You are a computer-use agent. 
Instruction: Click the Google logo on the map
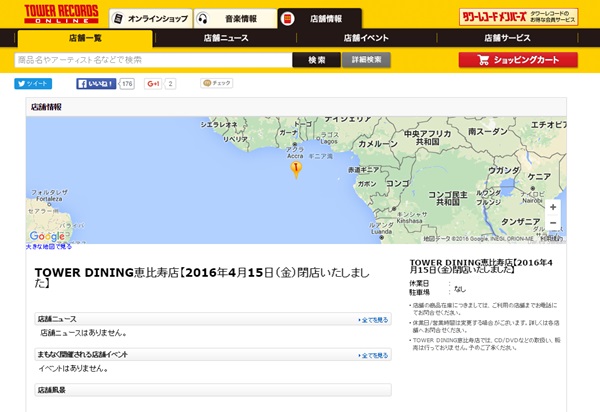coord(47,236)
